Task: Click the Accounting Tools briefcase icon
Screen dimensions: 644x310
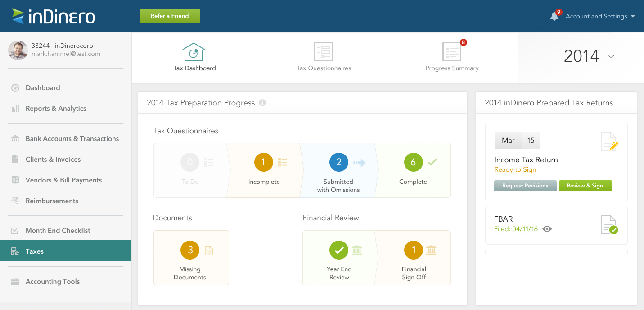Action: [x=15, y=282]
